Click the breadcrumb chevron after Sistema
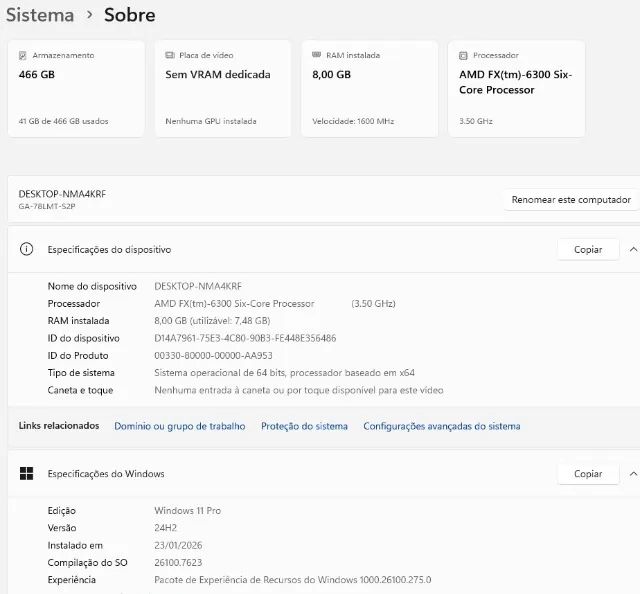 pos(89,15)
